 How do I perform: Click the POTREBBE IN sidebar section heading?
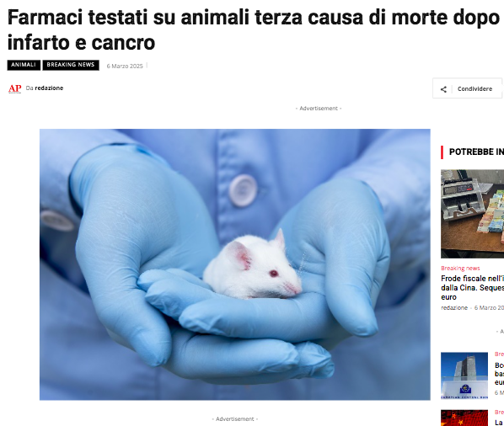click(x=476, y=152)
